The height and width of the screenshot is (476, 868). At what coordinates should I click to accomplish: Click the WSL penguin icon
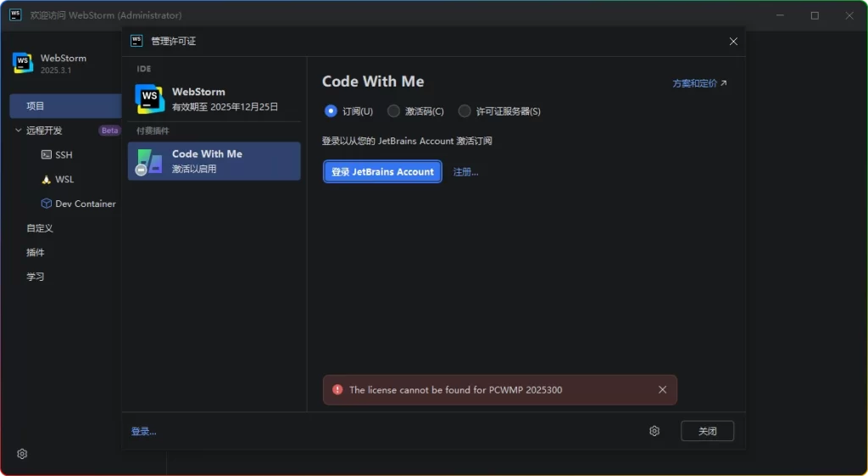[x=47, y=180]
